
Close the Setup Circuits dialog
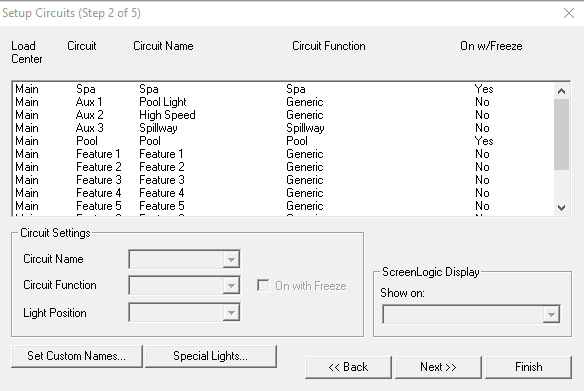click(x=568, y=13)
